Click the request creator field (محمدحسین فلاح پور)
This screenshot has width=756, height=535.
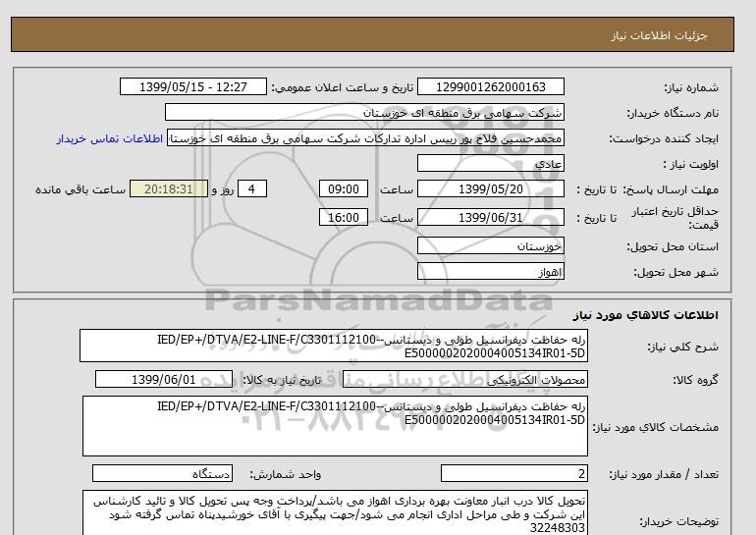[365, 138]
